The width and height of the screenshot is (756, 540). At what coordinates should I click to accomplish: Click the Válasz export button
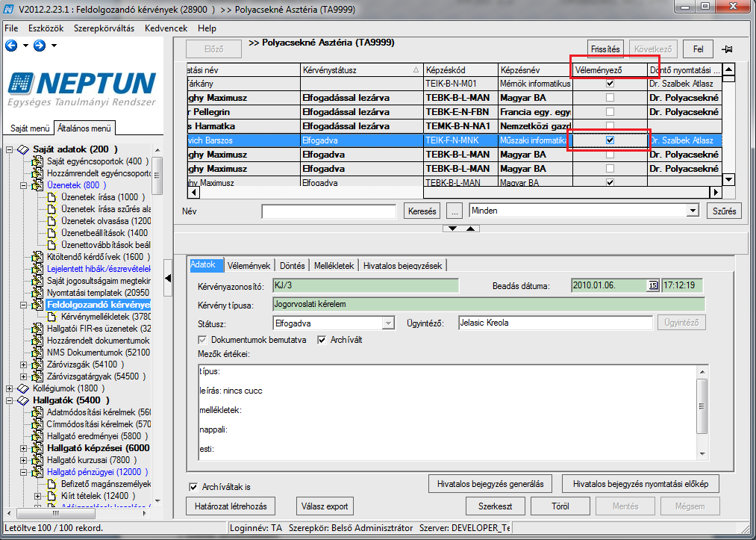click(325, 506)
